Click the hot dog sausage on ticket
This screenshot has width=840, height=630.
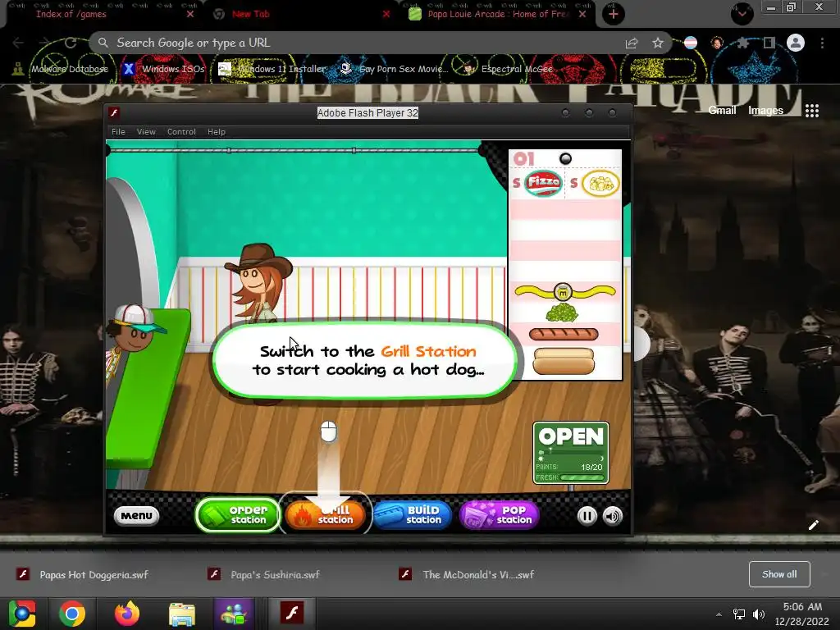564,335
